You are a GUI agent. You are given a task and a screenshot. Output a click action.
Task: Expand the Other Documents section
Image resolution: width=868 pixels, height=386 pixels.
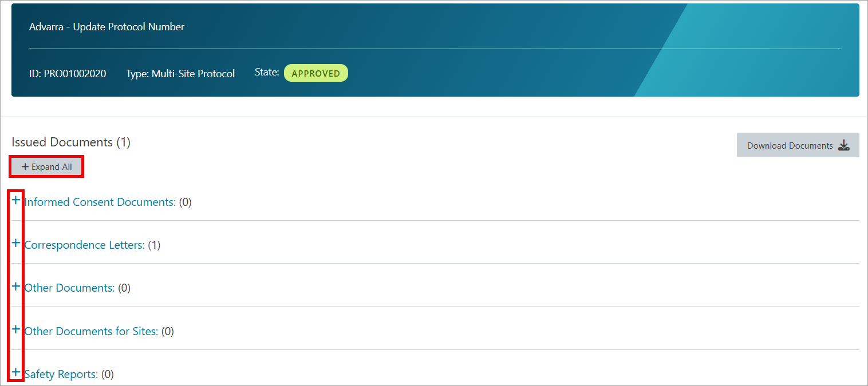pos(16,286)
